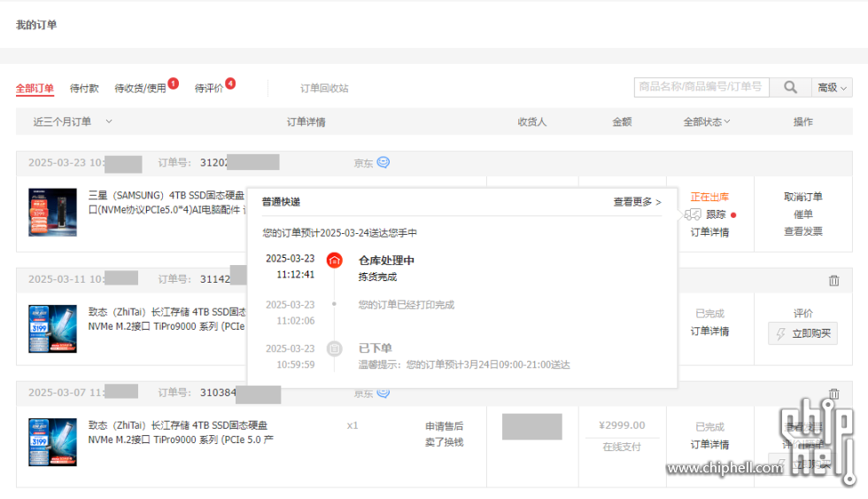Click ZhiTai product title in 2025-03-11 order
The height and width of the screenshot is (499, 868).
click(167, 319)
